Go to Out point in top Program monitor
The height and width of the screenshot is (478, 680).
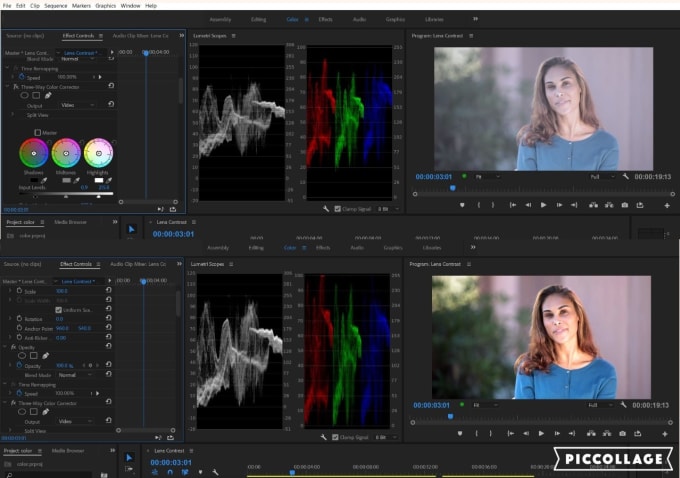coord(574,205)
